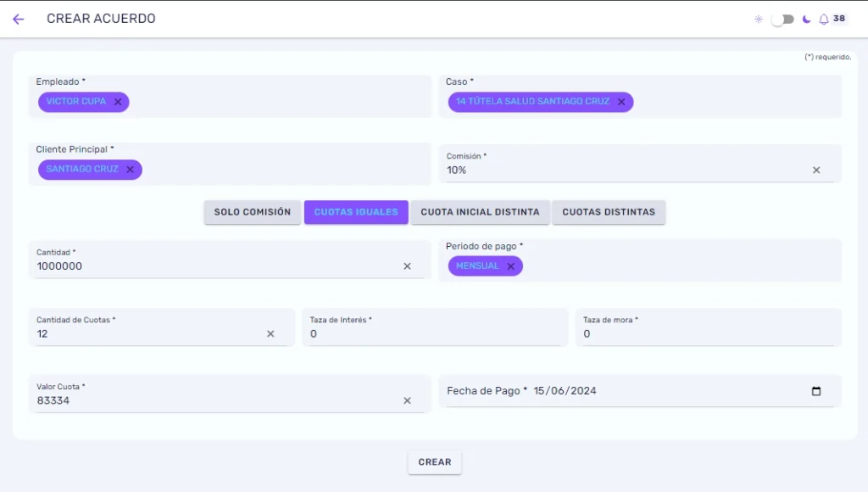This screenshot has width=868, height=492.
Task: Select the SOLO COMISIÓN tab
Action: click(253, 212)
